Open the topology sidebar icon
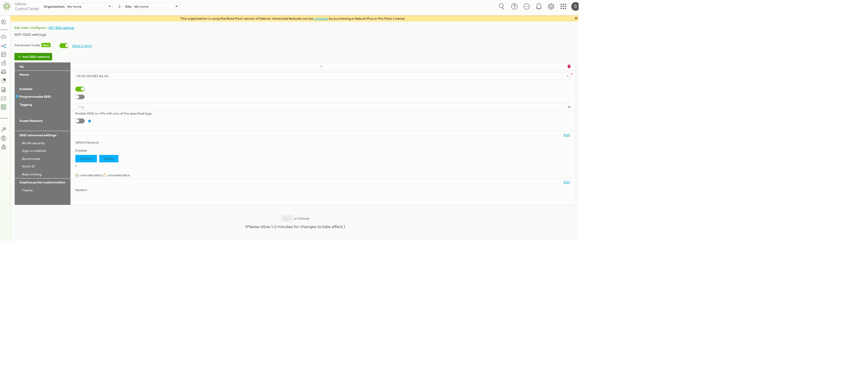 [4, 46]
